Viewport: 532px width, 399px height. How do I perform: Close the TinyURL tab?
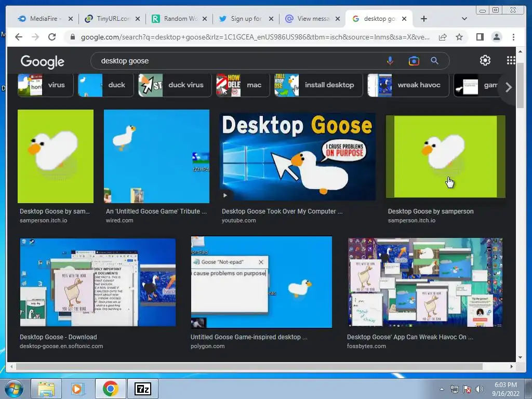[x=137, y=19]
